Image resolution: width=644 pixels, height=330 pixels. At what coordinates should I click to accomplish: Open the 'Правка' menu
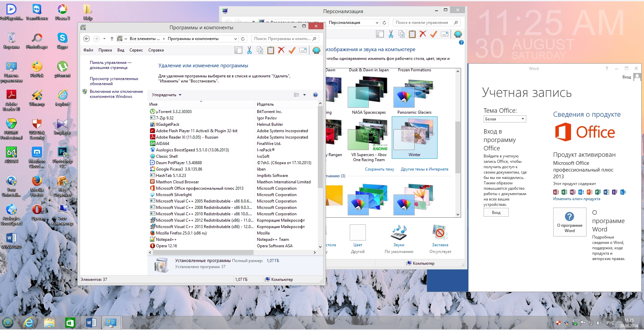(105, 50)
